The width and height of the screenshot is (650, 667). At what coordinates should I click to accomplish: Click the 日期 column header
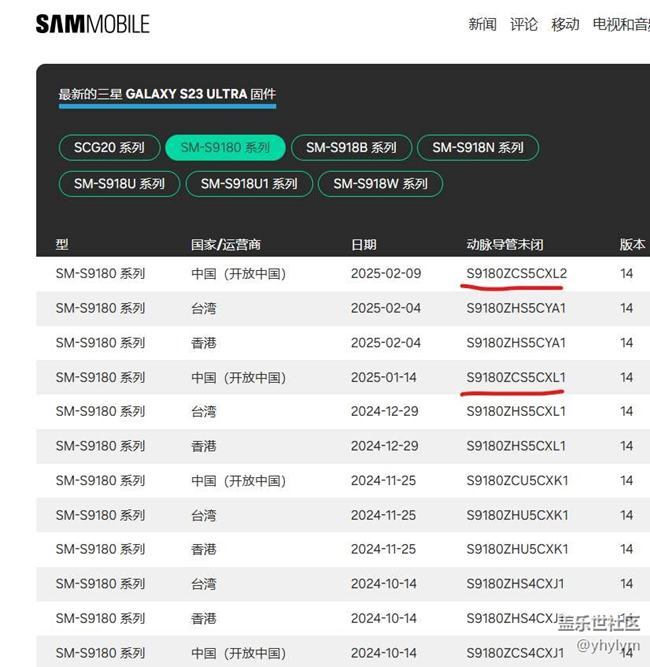[x=364, y=244]
